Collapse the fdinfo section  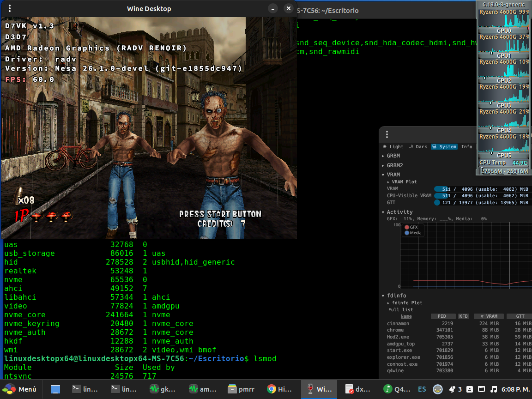394,296
